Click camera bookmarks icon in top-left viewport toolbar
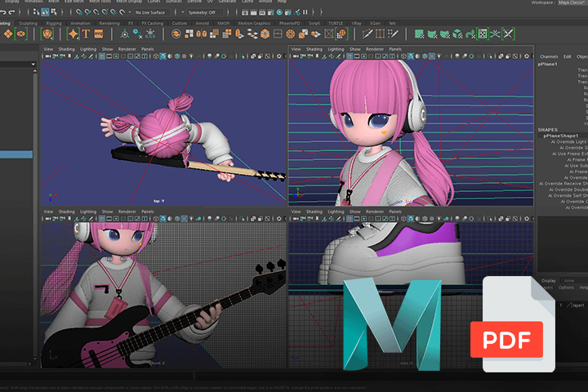Image resolution: width=588 pixels, height=392 pixels. point(69,56)
